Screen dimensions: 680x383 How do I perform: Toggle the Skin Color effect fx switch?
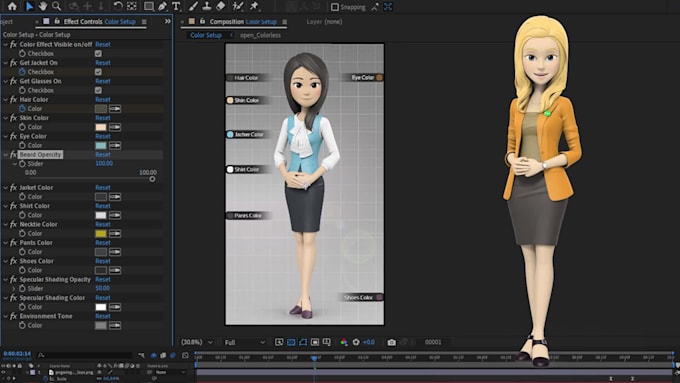pyautogui.click(x=13, y=118)
